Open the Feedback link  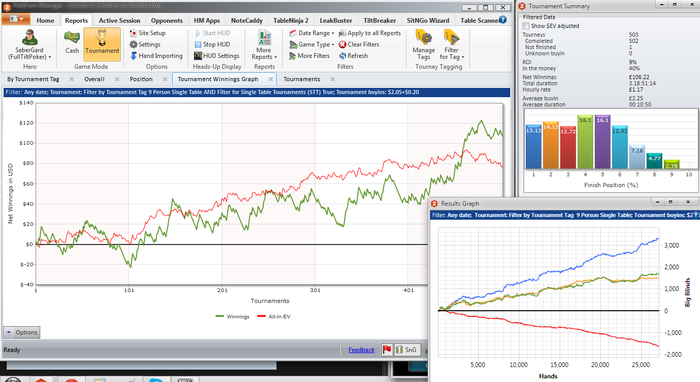[361, 350]
